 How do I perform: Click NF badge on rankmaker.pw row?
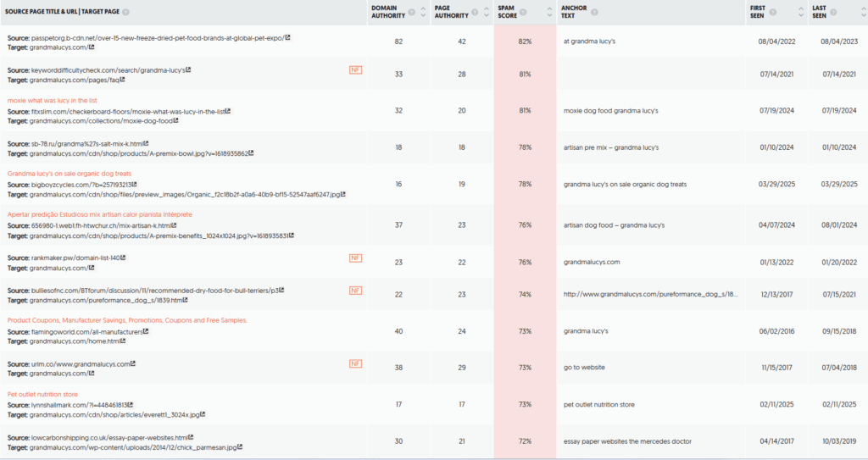355,258
